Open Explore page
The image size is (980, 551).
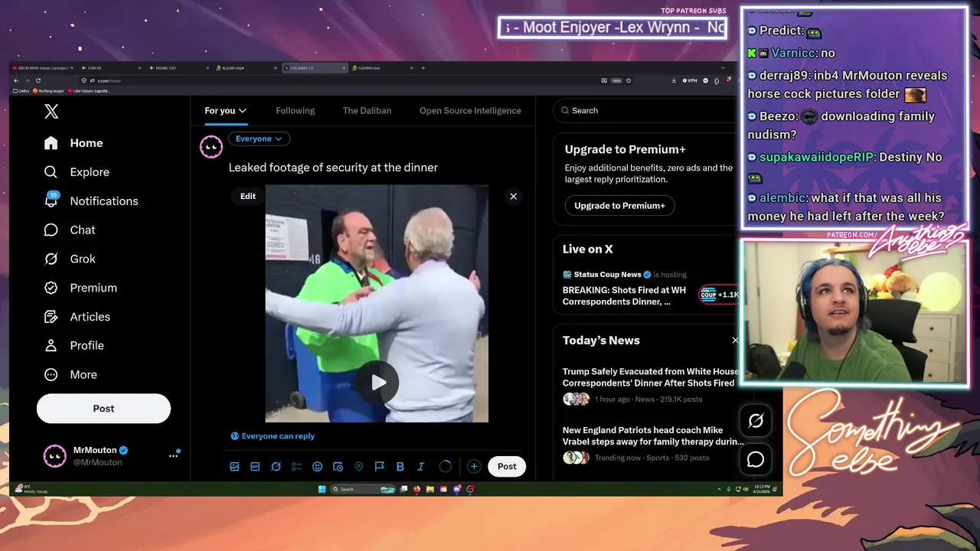pyautogui.click(x=77, y=172)
